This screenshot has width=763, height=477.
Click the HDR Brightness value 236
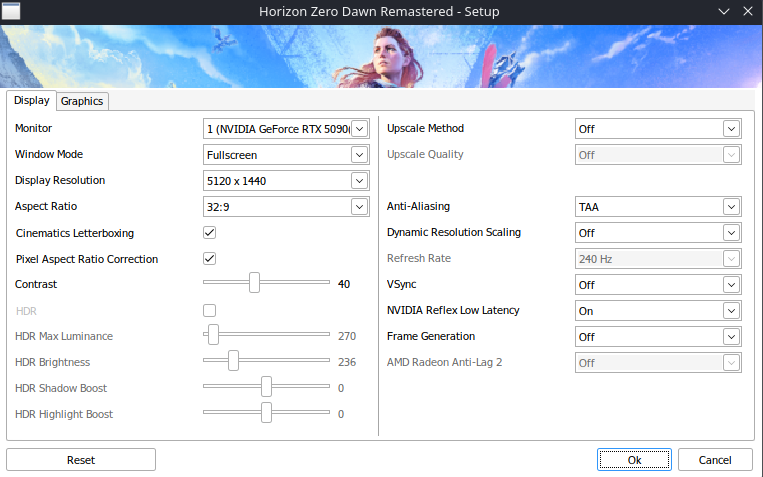347,362
